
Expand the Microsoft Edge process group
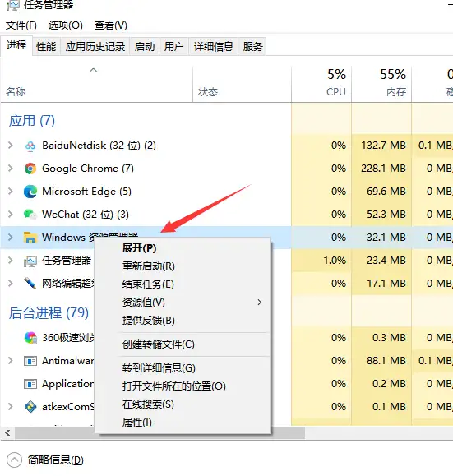click(x=11, y=192)
